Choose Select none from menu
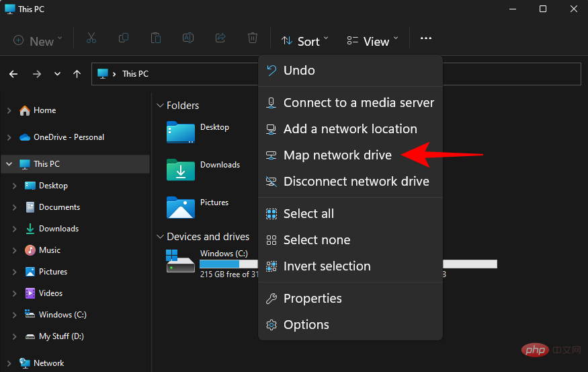 pos(350,240)
